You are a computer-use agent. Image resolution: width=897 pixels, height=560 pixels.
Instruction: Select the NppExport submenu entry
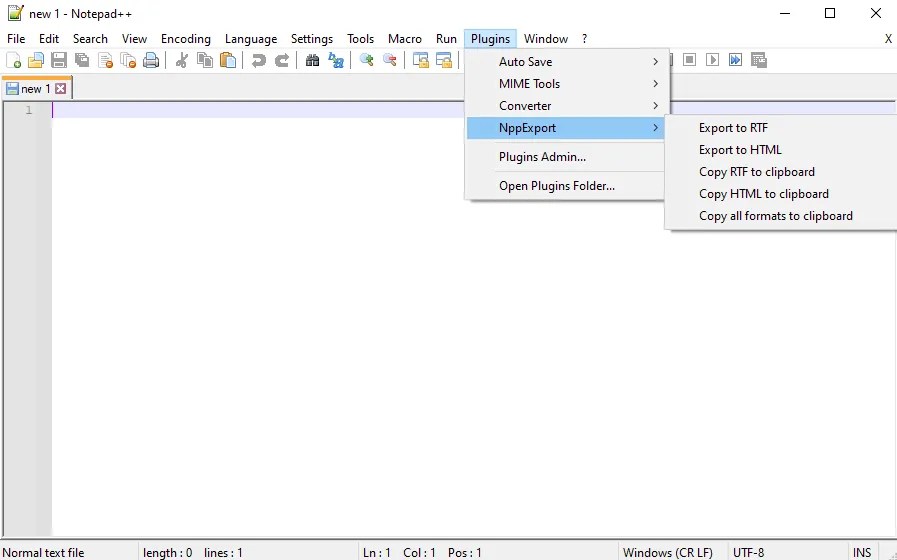click(x=566, y=128)
